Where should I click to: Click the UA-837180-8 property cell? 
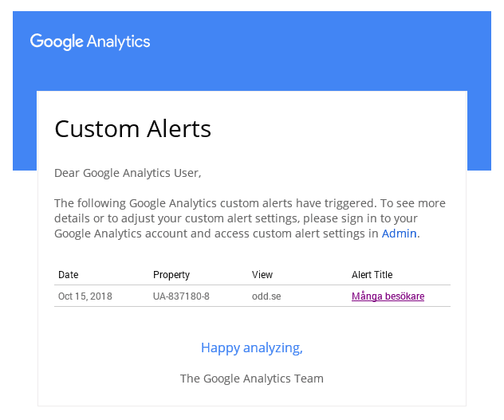tap(181, 296)
